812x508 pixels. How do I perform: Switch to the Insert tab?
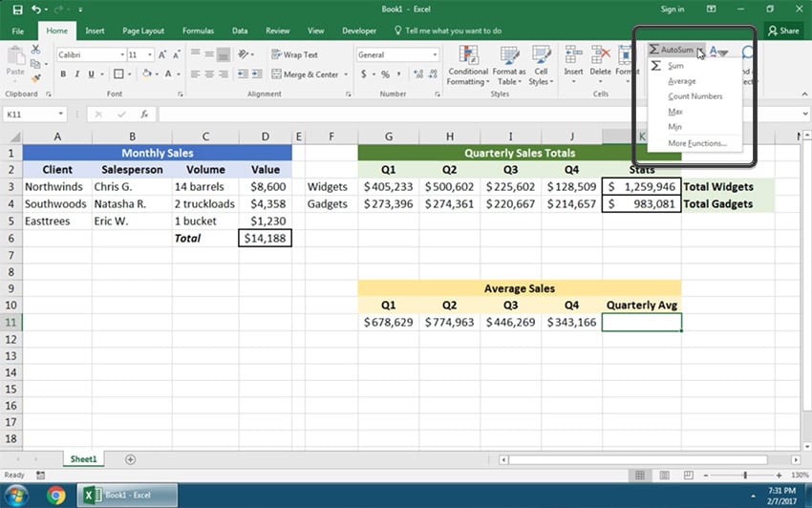(x=95, y=31)
